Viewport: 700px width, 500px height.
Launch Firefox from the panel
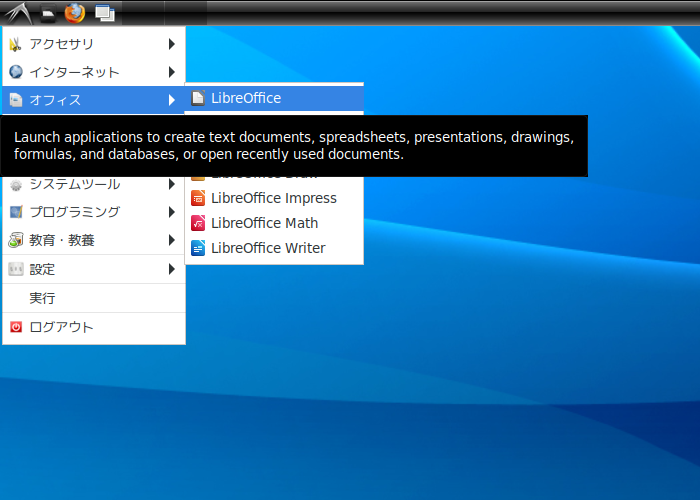[x=75, y=13]
